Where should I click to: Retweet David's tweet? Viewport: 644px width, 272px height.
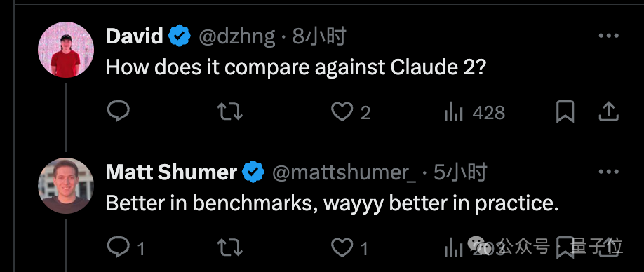click(x=229, y=111)
